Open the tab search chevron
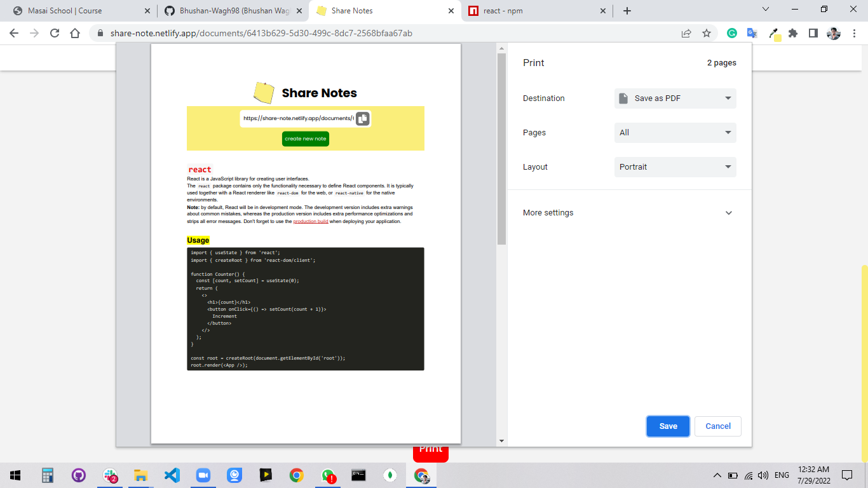Viewport: 868px width, 488px height. (765, 9)
